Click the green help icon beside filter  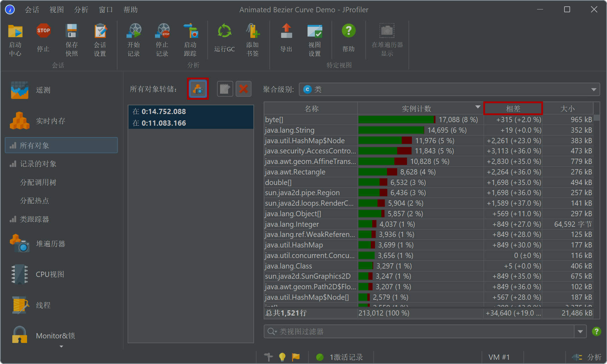pyautogui.click(x=596, y=331)
